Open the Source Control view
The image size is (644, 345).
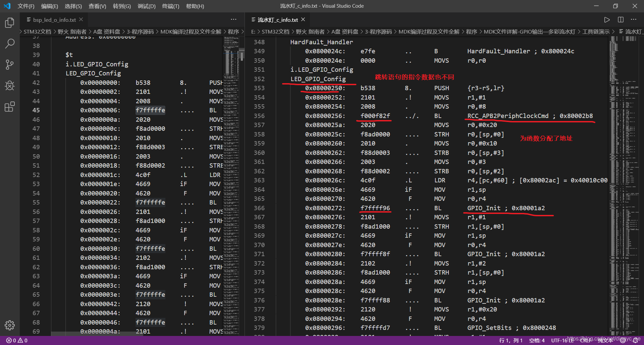[10, 65]
